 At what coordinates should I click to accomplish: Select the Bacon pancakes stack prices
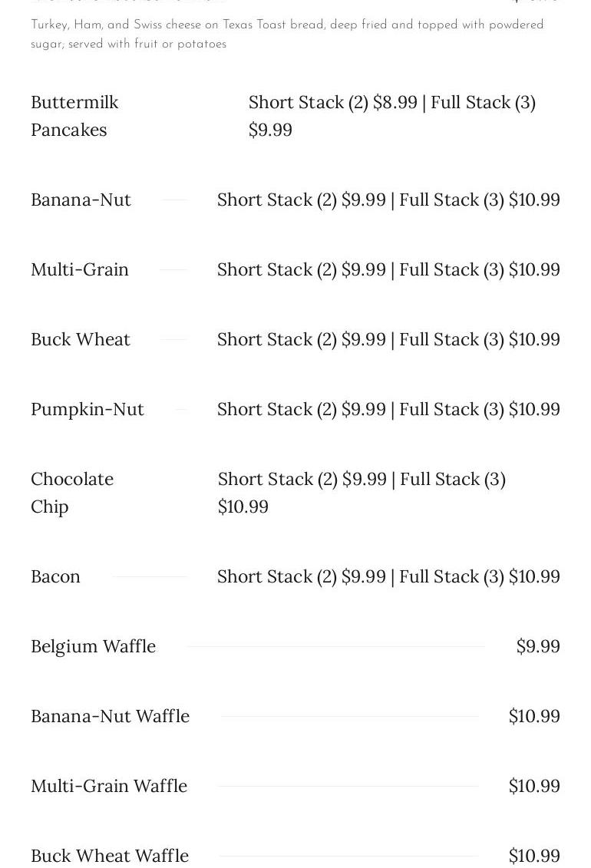coord(388,576)
